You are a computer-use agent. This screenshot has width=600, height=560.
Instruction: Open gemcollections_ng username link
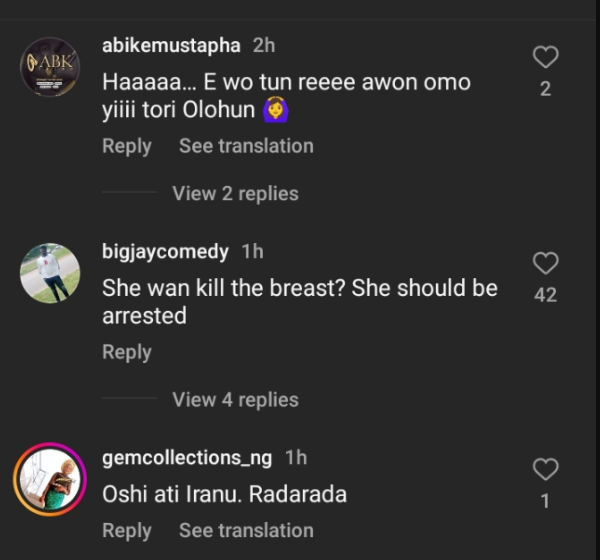pos(187,458)
